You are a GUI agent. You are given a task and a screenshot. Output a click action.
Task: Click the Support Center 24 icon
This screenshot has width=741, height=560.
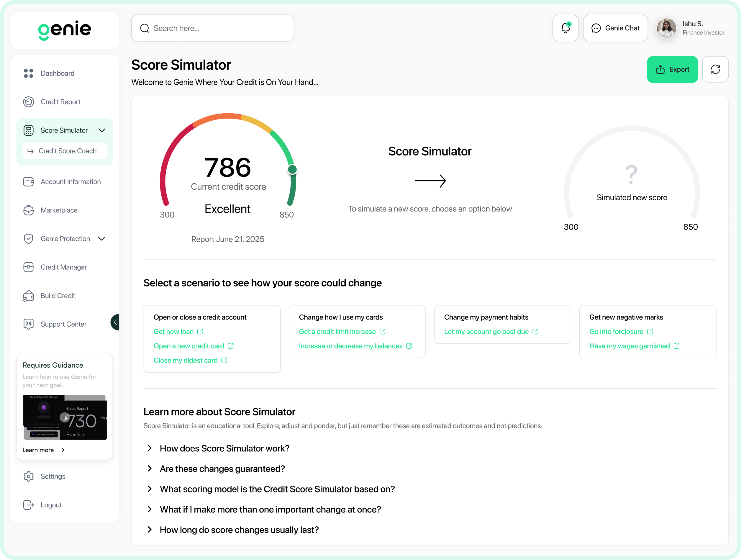[x=29, y=324]
